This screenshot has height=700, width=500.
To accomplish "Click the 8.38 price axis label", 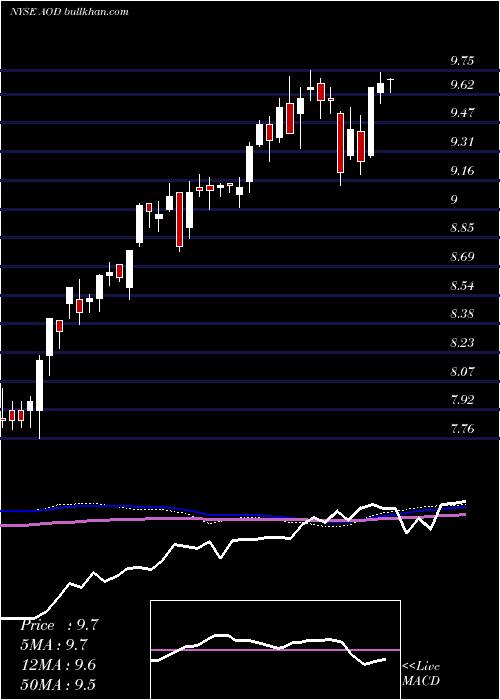I will pyautogui.click(x=462, y=314).
